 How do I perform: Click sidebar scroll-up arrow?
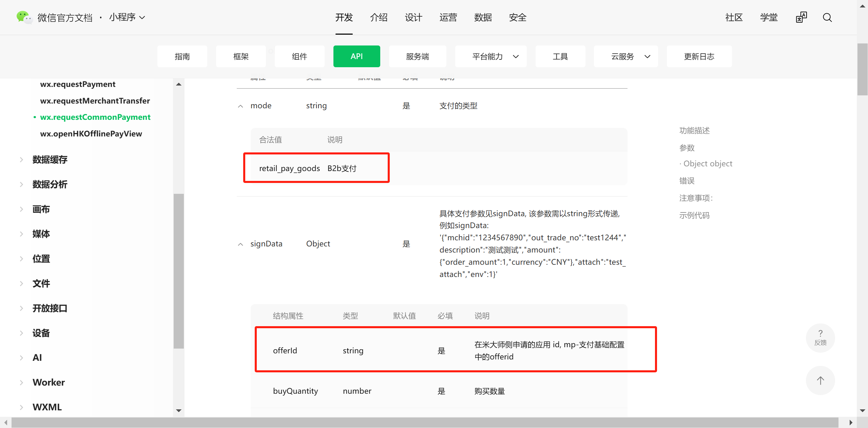click(x=179, y=84)
